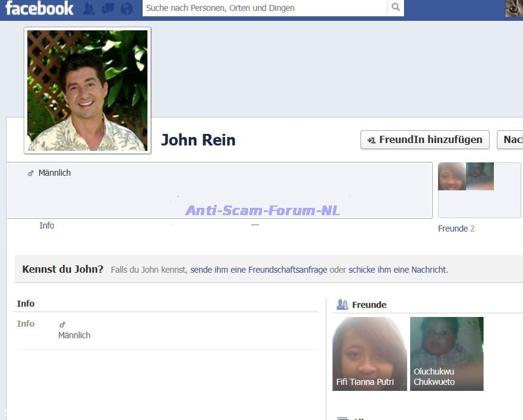This screenshot has height=420, width=523.
Task: Open the friend requests icon
Action: (x=89, y=8)
